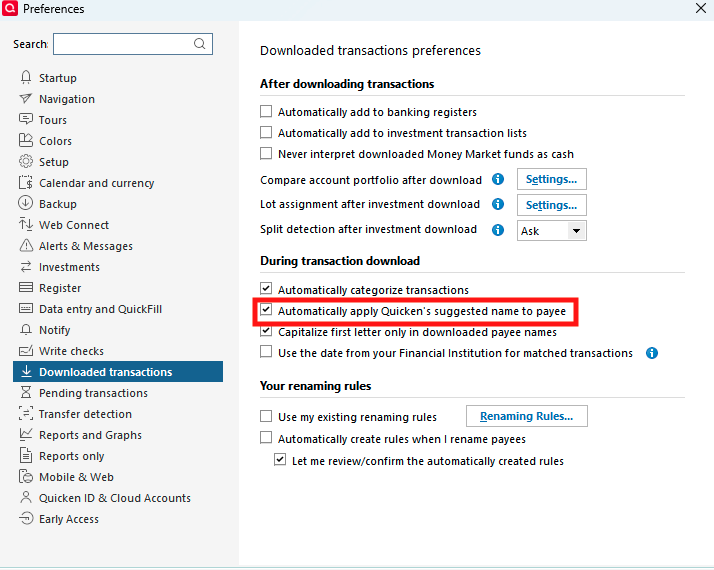
Task: Go to Alerts & Messages preferences
Action: click(86, 246)
